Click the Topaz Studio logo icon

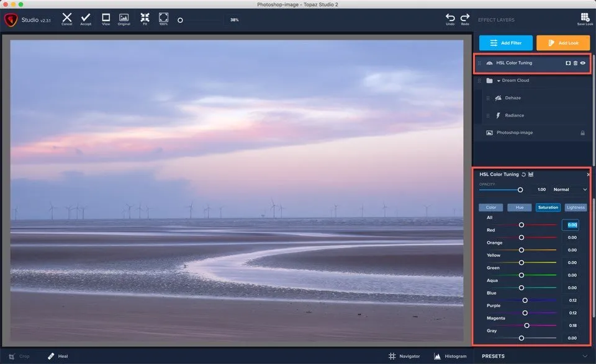point(11,20)
